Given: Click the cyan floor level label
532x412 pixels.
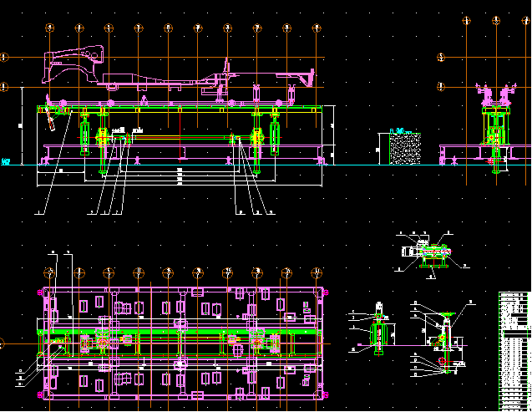Looking at the screenshot, I should click(x=5, y=161).
